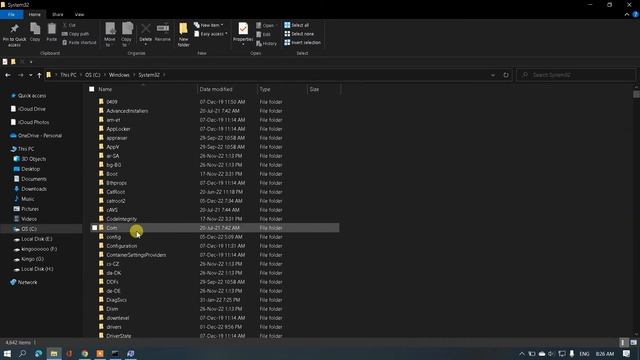Refresh the System32 folder view

(x=506, y=75)
